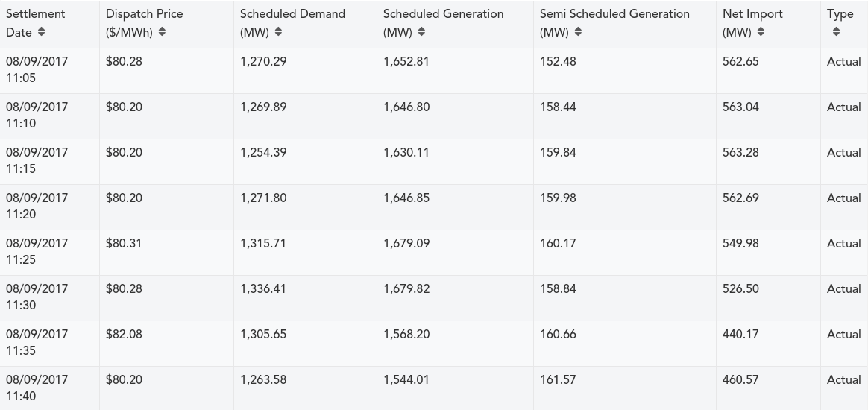Sort the Type column with its arrows
Screen dimensions: 868x410
(x=836, y=32)
